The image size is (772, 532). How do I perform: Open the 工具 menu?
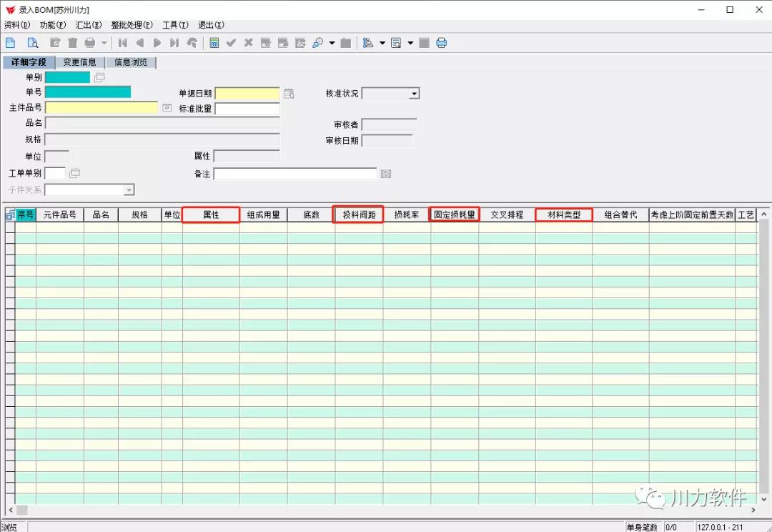click(x=175, y=25)
